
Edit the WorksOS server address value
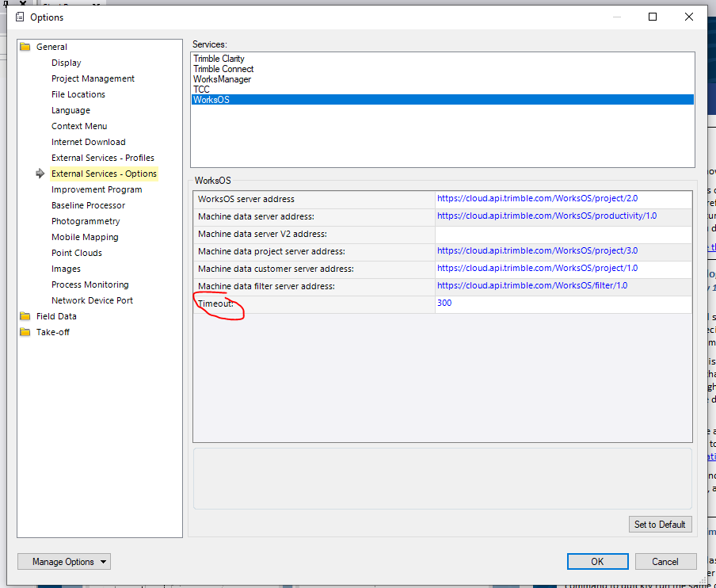point(563,199)
